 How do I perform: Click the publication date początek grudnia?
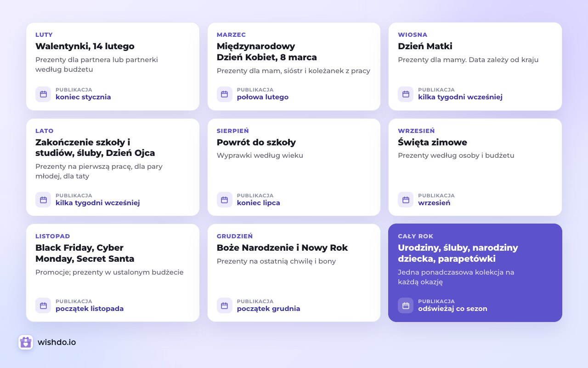pyautogui.click(x=269, y=309)
